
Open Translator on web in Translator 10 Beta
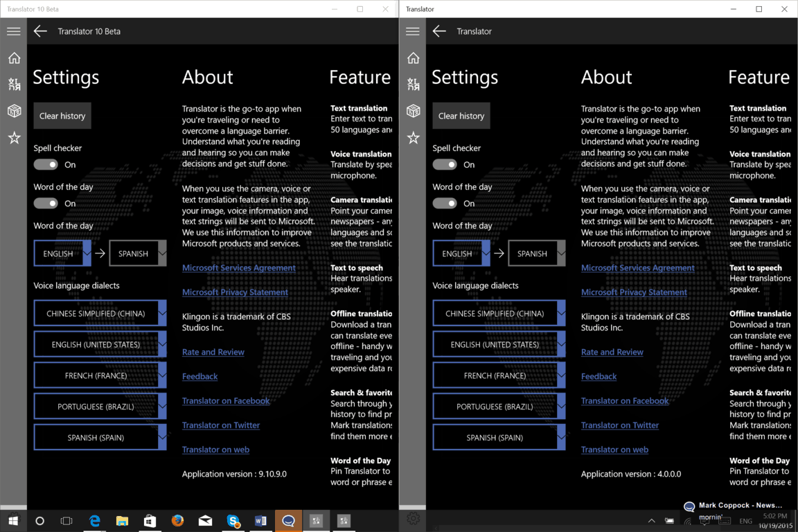[x=216, y=450]
